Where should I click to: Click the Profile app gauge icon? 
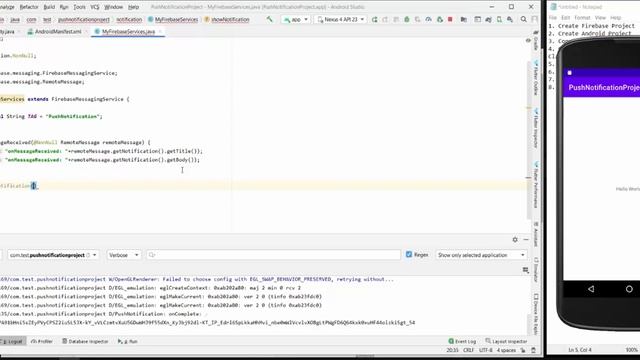428,19
